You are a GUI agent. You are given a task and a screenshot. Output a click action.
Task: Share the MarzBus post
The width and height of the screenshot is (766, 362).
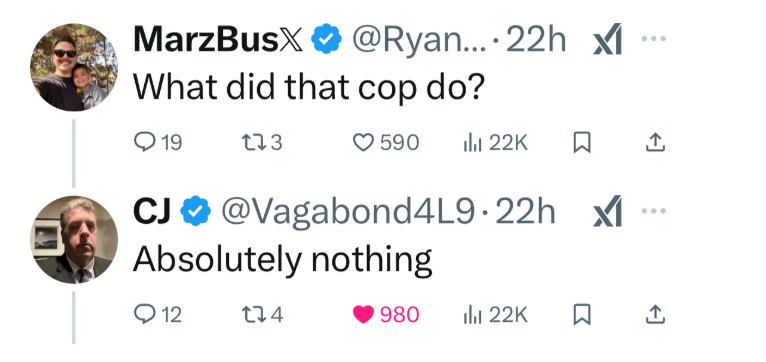coord(655,143)
